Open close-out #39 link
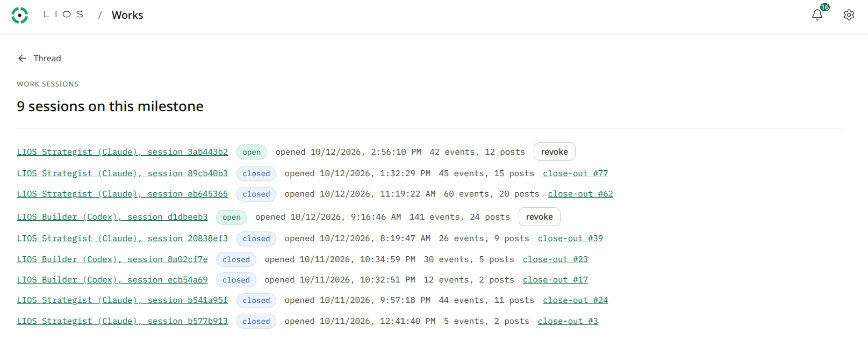Image resolution: width=868 pixels, height=355 pixels. 570,238
